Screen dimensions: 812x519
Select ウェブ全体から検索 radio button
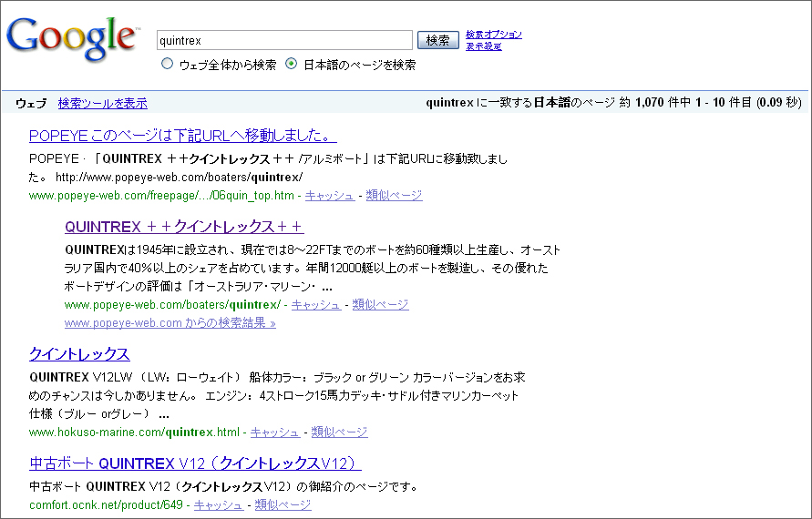167,64
